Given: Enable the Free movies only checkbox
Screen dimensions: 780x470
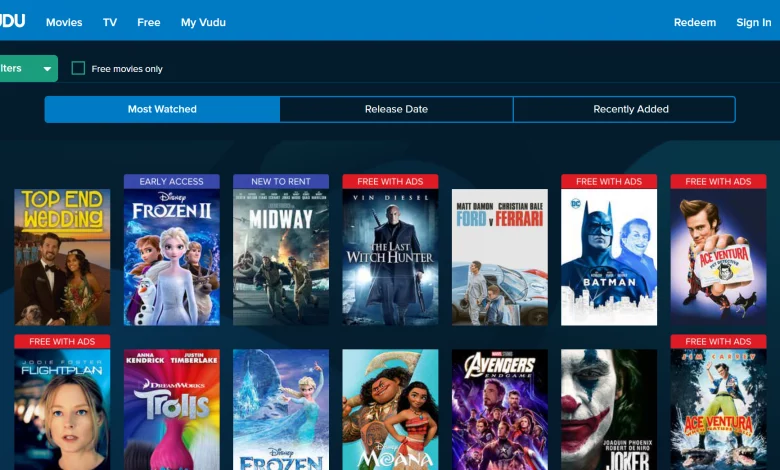Looking at the screenshot, I should [x=78, y=68].
